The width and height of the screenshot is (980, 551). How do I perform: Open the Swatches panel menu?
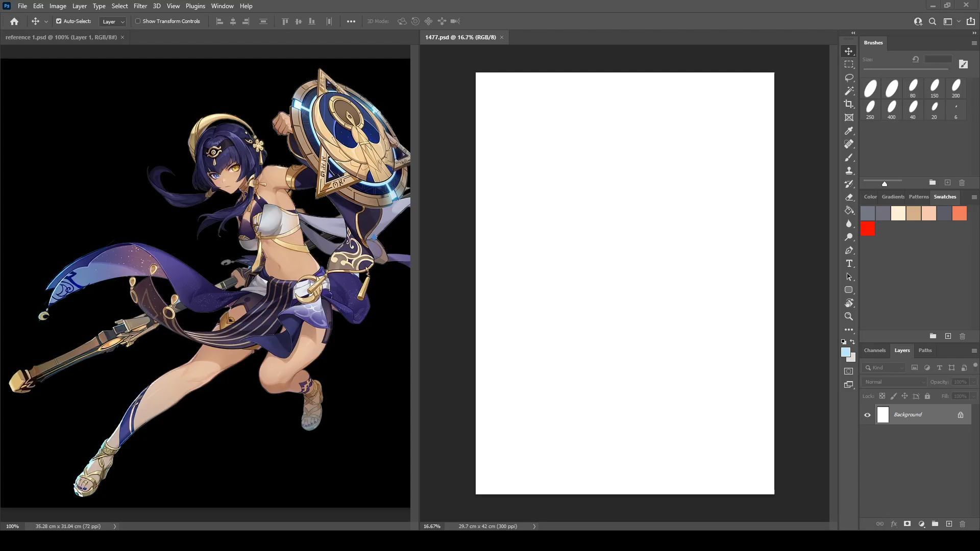pyautogui.click(x=974, y=197)
